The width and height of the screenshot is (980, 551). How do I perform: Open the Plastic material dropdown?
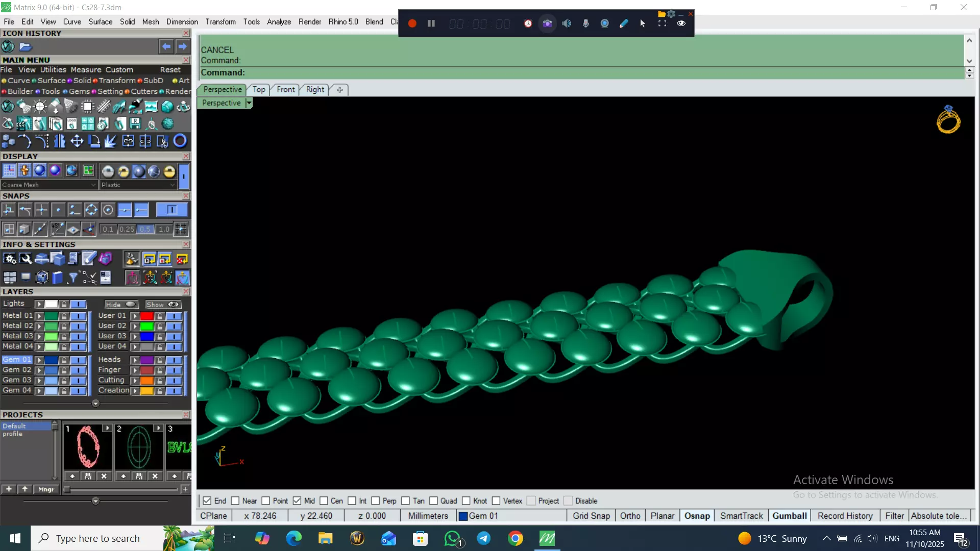coord(138,185)
